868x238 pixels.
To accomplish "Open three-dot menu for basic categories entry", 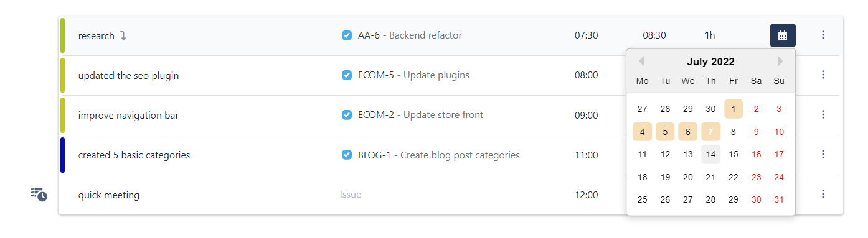I will click(823, 155).
